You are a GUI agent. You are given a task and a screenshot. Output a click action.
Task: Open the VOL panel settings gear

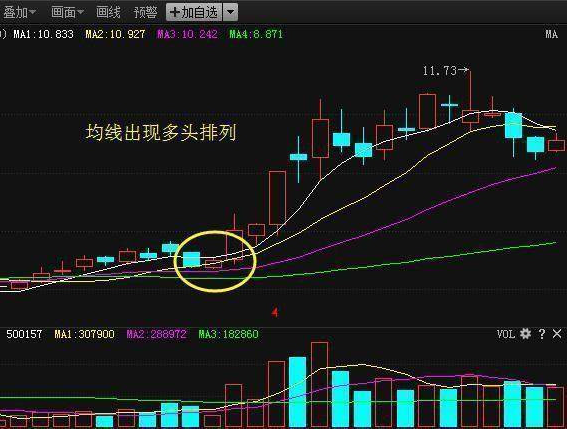click(x=525, y=333)
